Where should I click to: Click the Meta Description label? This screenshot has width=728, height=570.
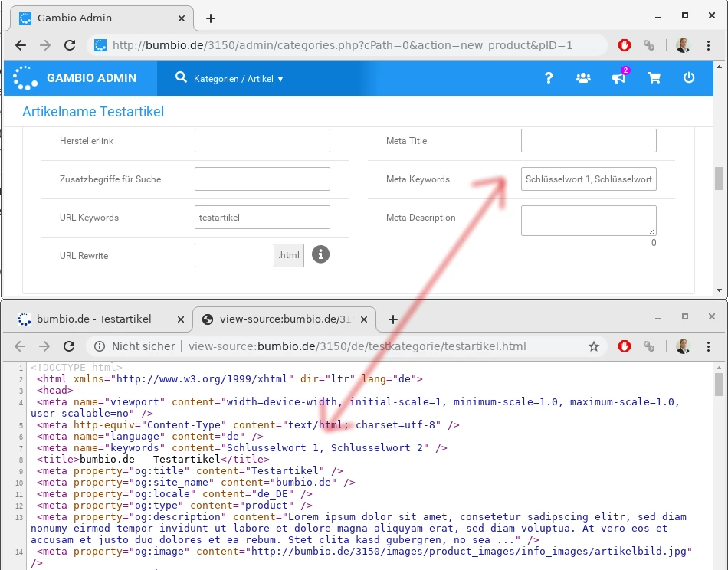click(421, 218)
